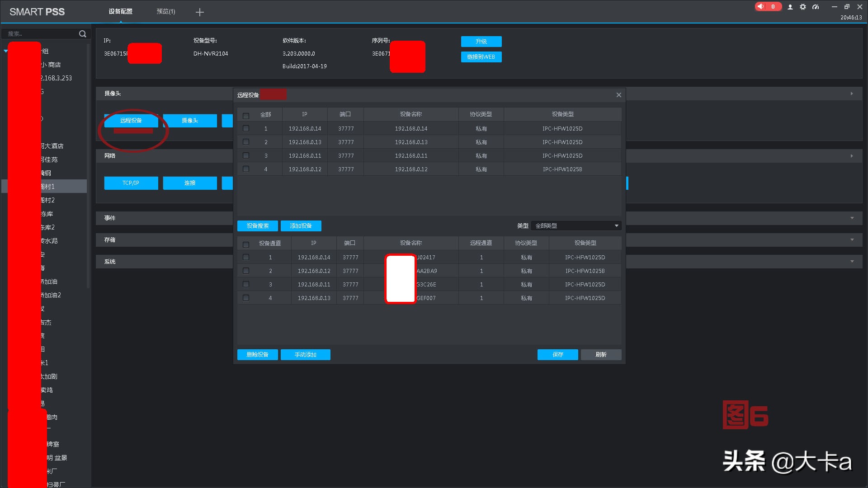Select the 设备配置 tab
This screenshot has height=488, width=868.
point(120,12)
